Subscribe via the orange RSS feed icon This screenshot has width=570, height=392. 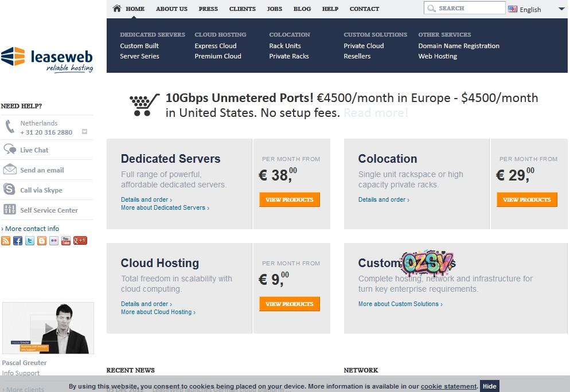click(x=6, y=241)
